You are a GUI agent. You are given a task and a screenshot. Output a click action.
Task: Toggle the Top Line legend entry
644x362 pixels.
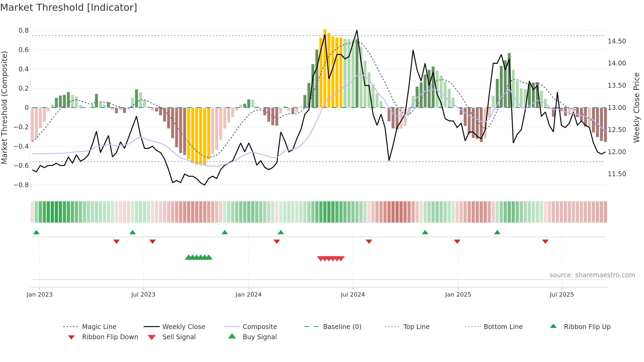(x=407, y=327)
